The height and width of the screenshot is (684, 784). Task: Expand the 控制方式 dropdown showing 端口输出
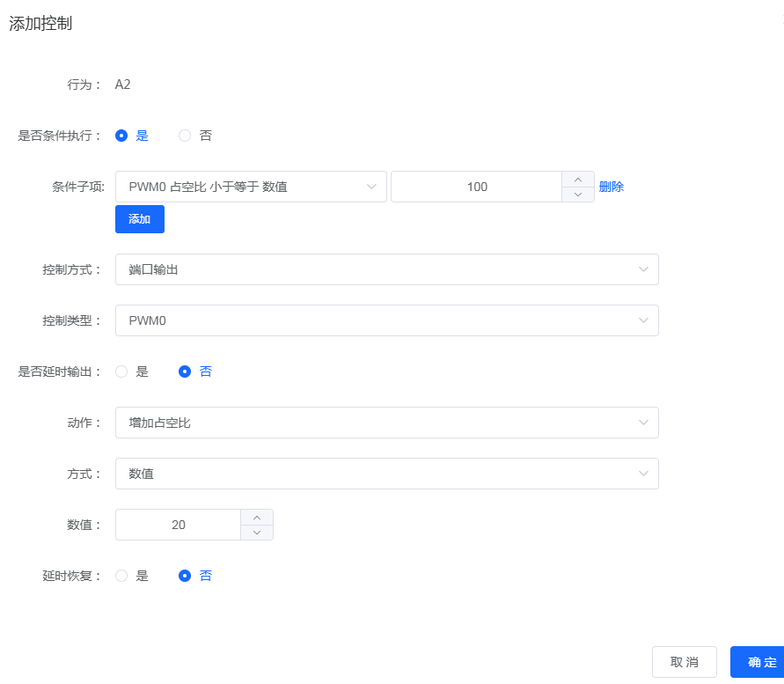point(386,269)
